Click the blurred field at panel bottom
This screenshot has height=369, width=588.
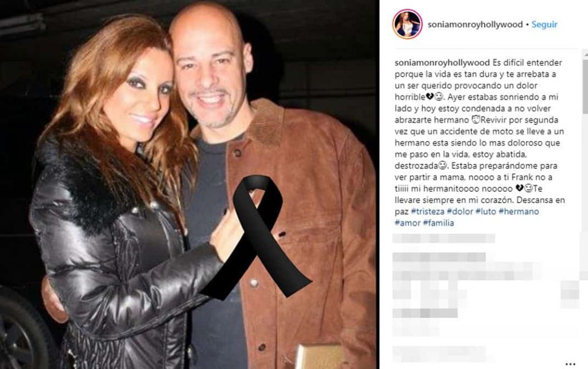[439, 355]
